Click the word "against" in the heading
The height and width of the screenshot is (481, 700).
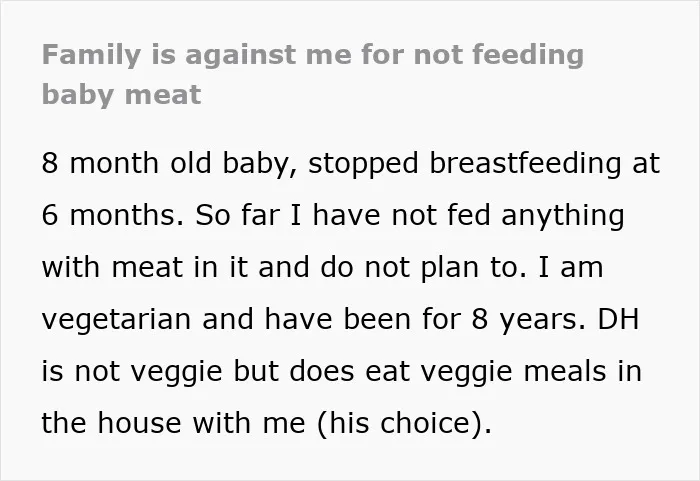[240, 55]
